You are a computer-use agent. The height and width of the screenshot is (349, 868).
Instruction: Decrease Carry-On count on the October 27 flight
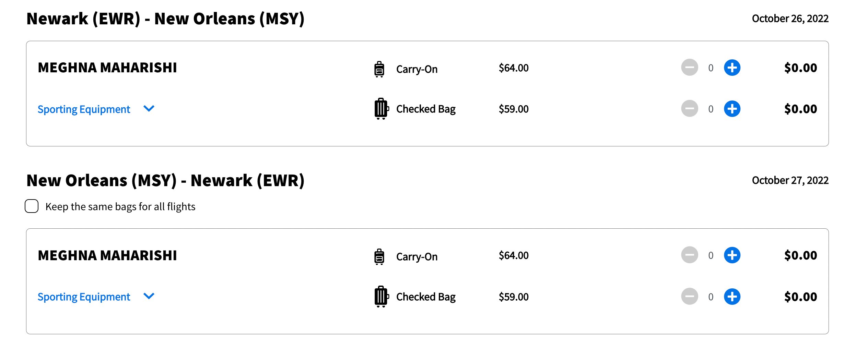pyautogui.click(x=689, y=255)
